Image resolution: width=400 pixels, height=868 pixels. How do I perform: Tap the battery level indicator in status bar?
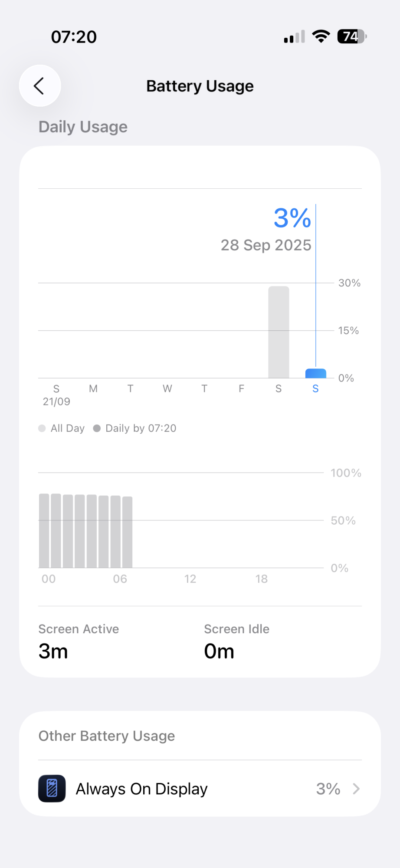click(352, 36)
